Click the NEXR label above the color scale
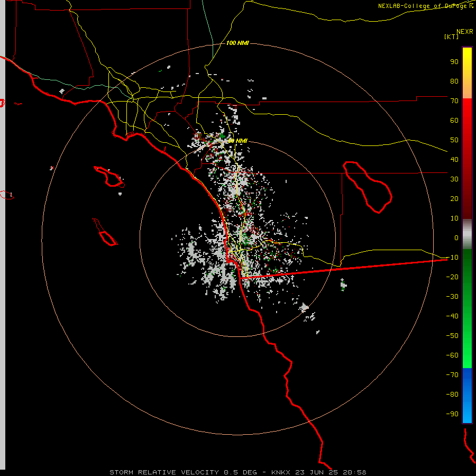 (465, 32)
